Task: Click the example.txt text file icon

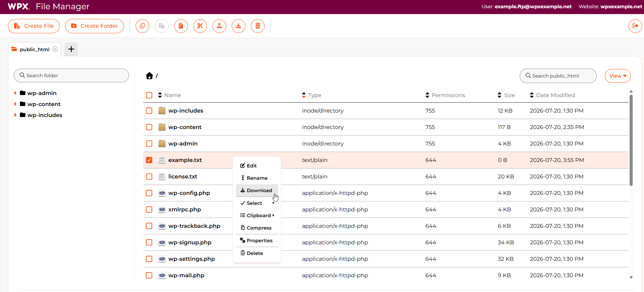Action: [162, 160]
